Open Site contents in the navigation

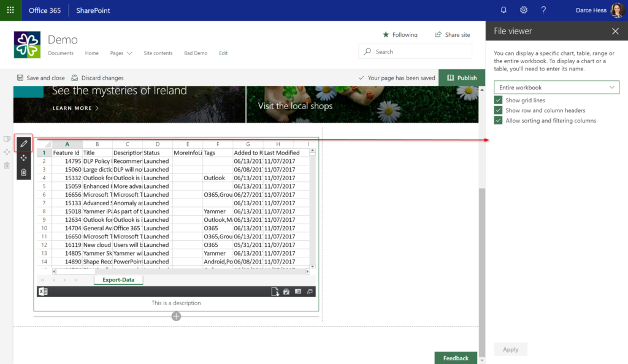point(158,53)
